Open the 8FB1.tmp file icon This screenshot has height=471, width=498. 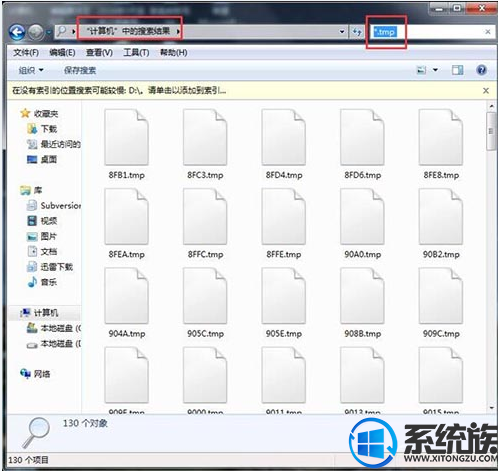click(126, 137)
